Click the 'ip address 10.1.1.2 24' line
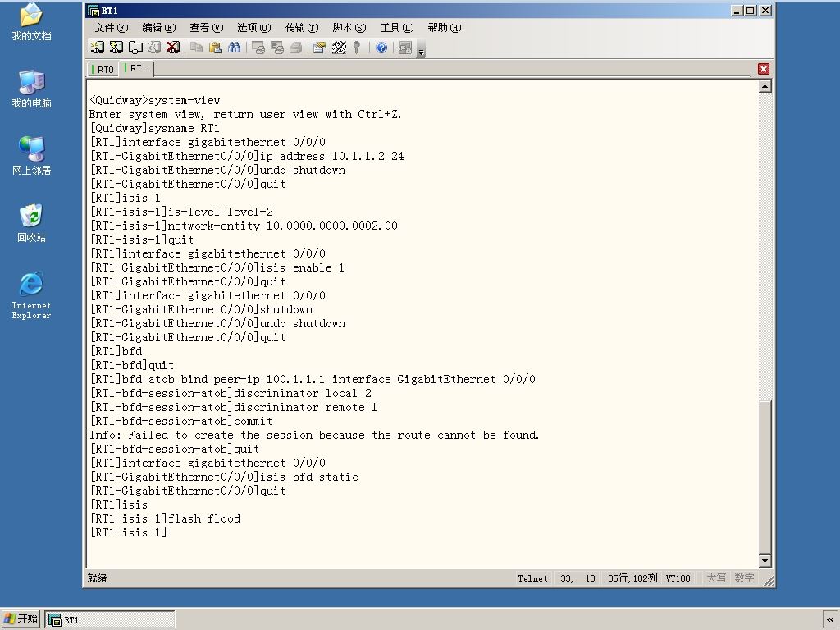Viewport: 840px width, 630px height. (247, 157)
